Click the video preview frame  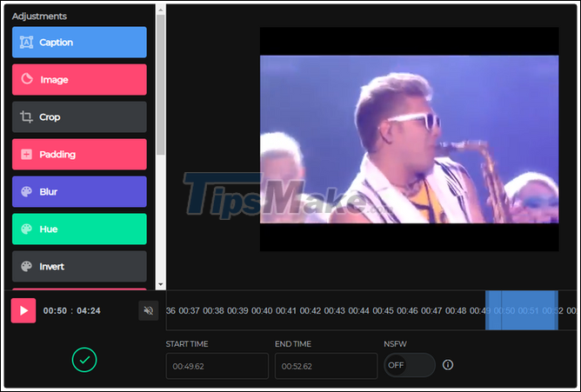(x=410, y=139)
